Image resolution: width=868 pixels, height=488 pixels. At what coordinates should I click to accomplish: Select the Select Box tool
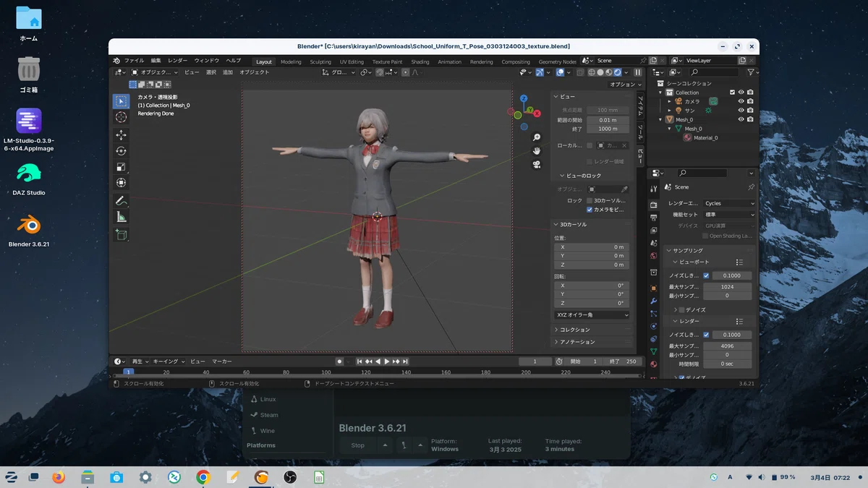click(x=121, y=101)
